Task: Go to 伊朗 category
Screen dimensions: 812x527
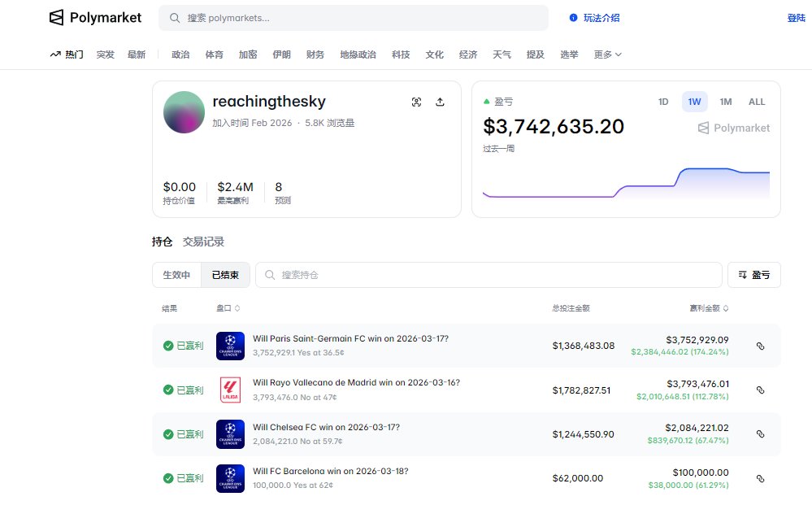Action: 282,54
